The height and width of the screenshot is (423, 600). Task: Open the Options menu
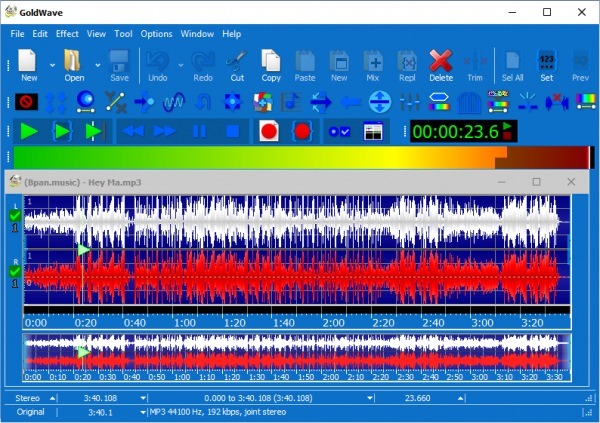pyautogui.click(x=156, y=33)
